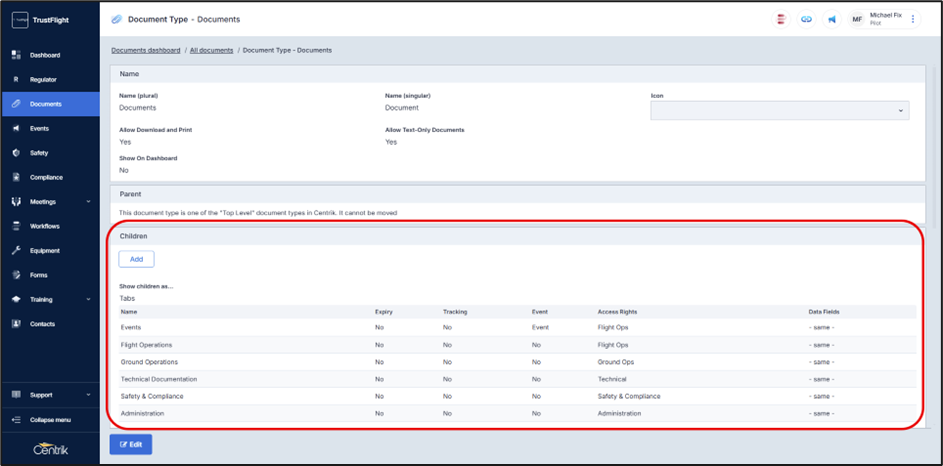The image size is (943, 466).
Task: Open Compliance in the sidebar
Action: click(46, 178)
